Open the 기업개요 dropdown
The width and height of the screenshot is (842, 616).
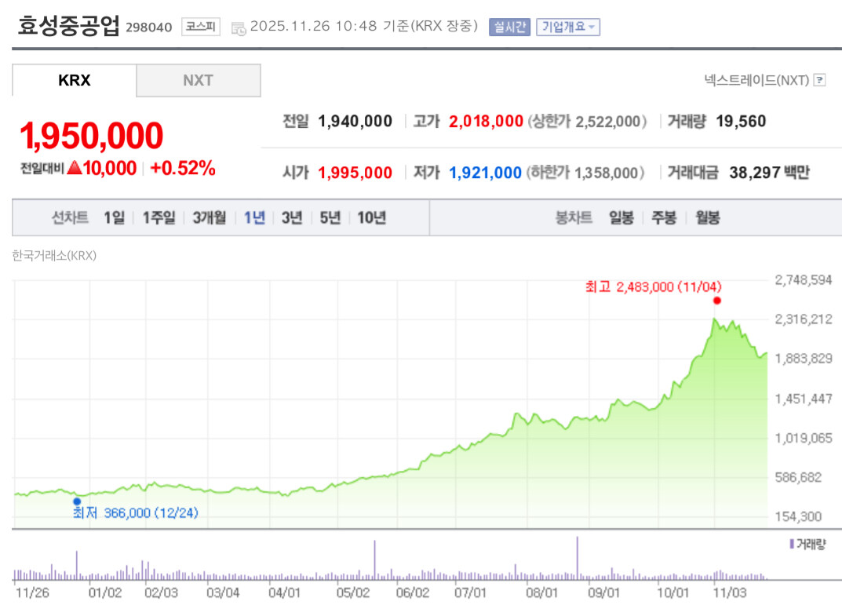point(568,27)
